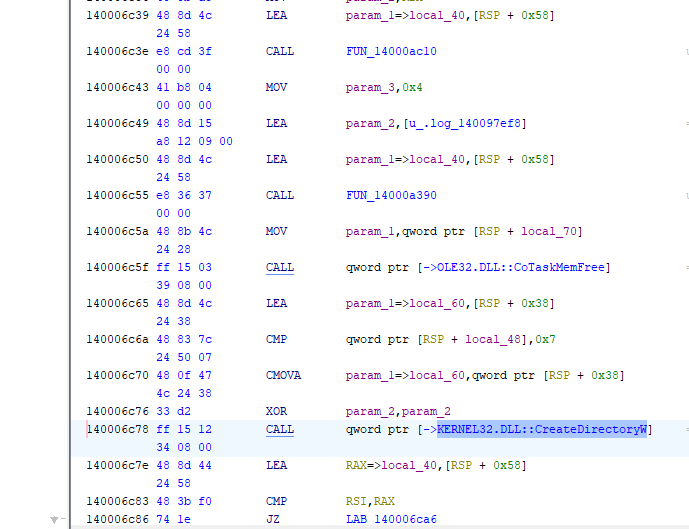Click the local_70 variable reference
Viewport: 689px width, 529px height.
[x=549, y=231]
